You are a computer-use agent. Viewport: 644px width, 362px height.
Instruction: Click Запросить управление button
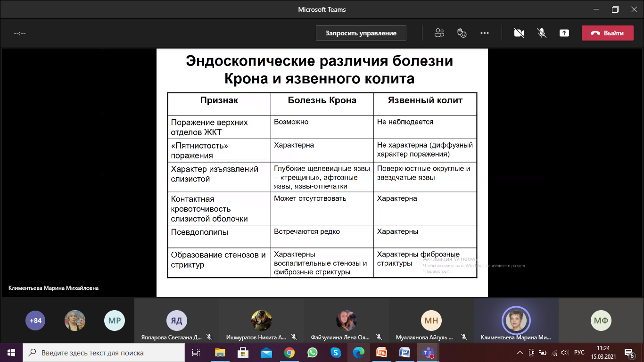(x=361, y=33)
